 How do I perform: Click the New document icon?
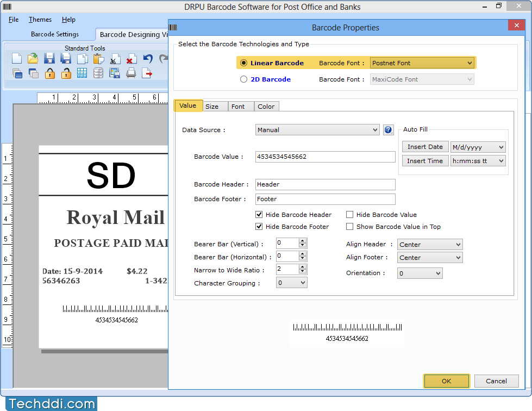[17, 58]
